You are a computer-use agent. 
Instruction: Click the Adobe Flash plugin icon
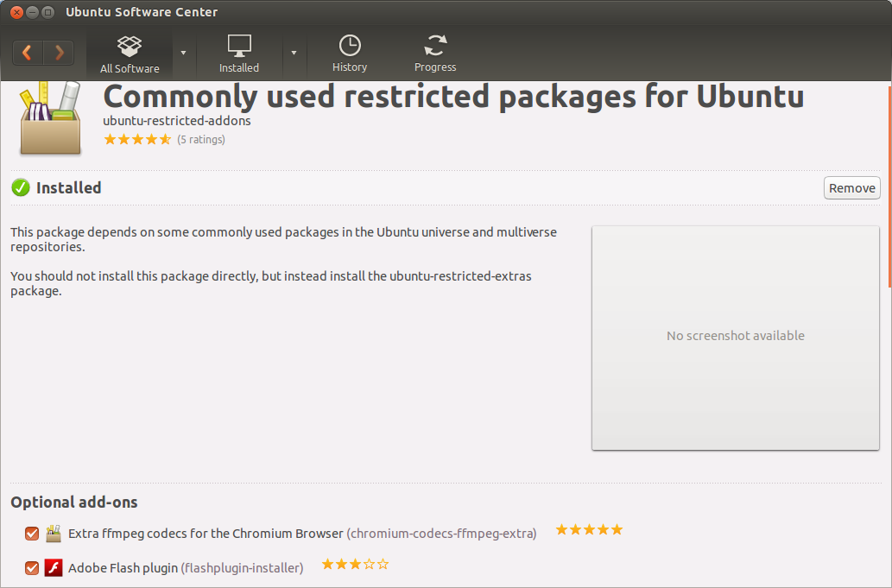click(54, 567)
